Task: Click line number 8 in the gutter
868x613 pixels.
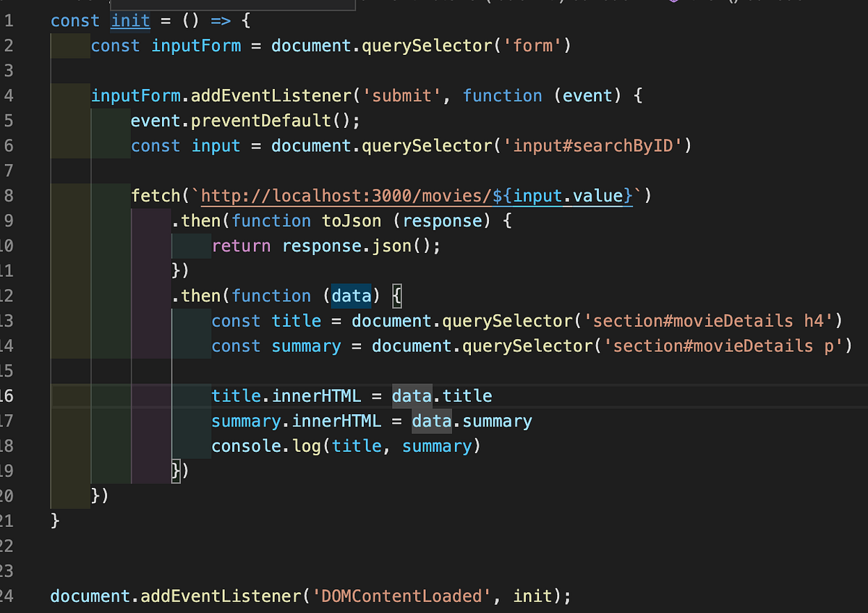Action: [10, 195]
